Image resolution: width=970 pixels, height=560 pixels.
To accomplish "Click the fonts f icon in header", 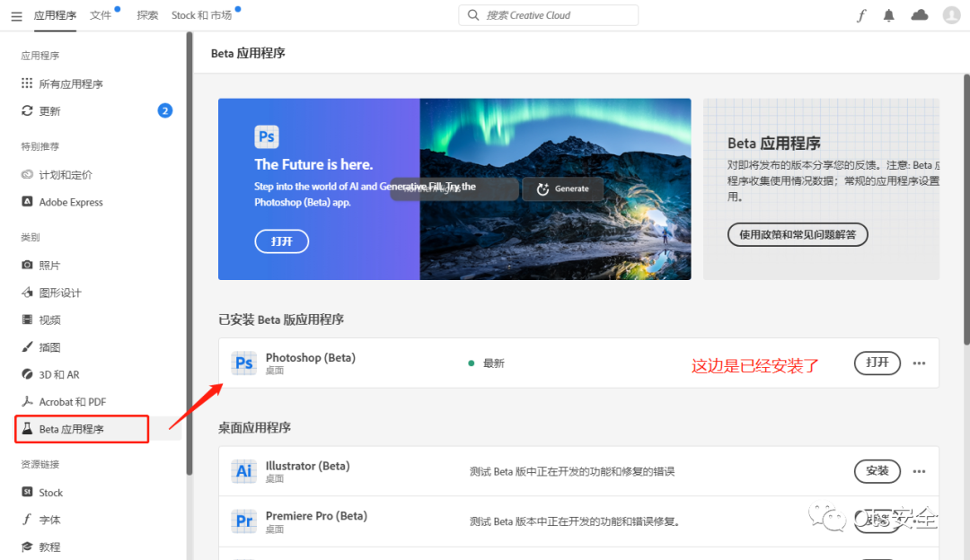I will (x=861, y=15).
